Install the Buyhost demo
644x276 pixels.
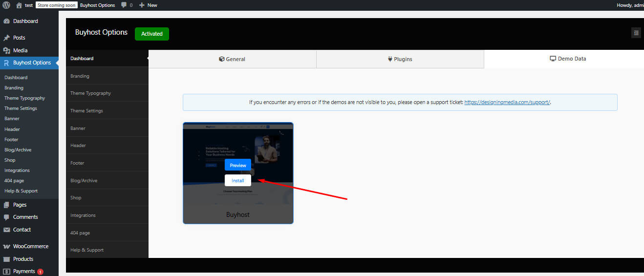[x=238, y=180]
